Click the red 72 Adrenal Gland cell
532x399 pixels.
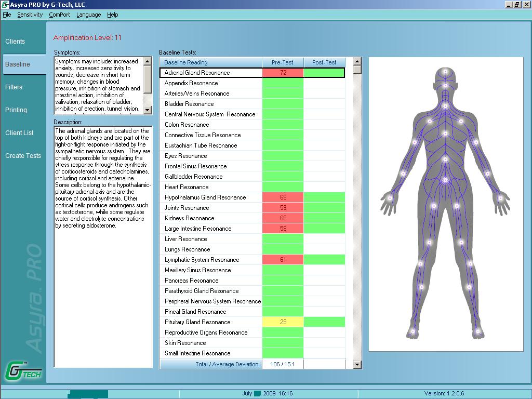tap(283, 73)
